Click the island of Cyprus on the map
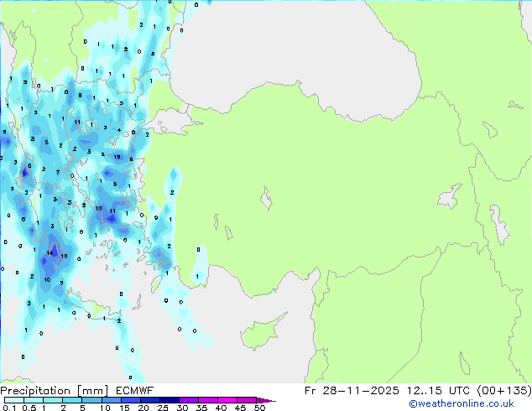Image resolution: width=532 pixels, height=411 pixels. 261,333
